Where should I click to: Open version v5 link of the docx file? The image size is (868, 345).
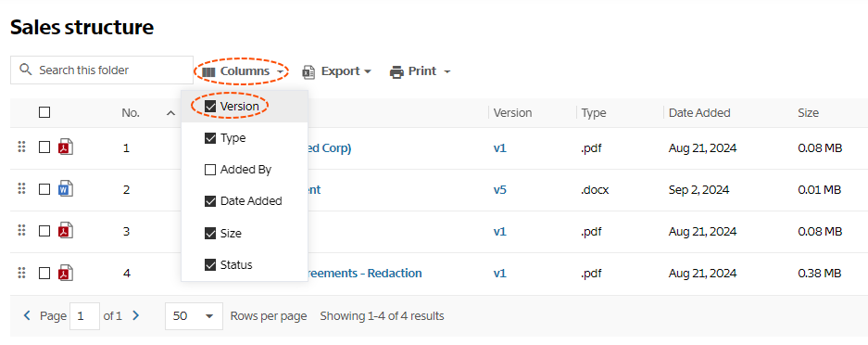click(499, 190)
